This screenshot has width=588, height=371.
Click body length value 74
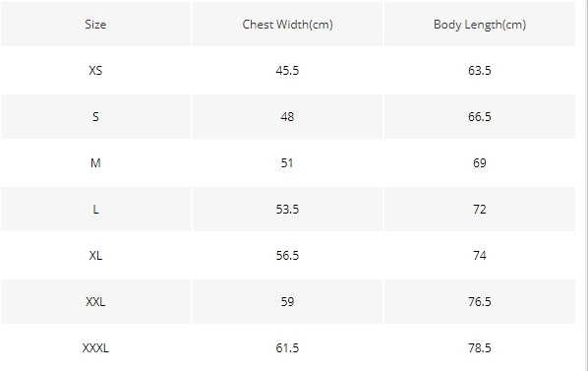[x=480, y=256]
